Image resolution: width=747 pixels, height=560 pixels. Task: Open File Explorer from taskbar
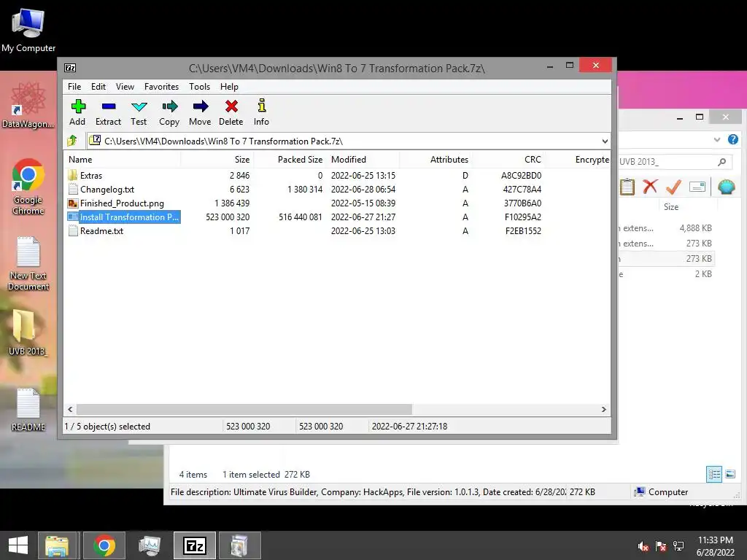click(x=57, y=545)
